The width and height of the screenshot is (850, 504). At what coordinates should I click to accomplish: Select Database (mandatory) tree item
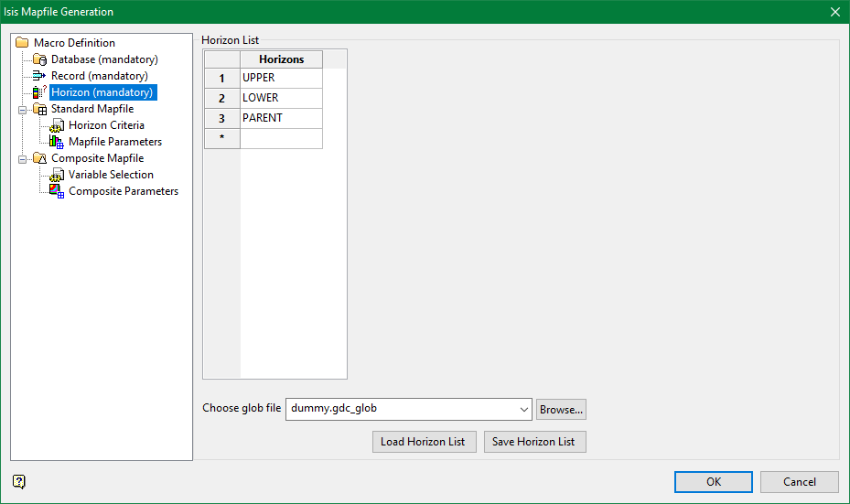point(104,59)
